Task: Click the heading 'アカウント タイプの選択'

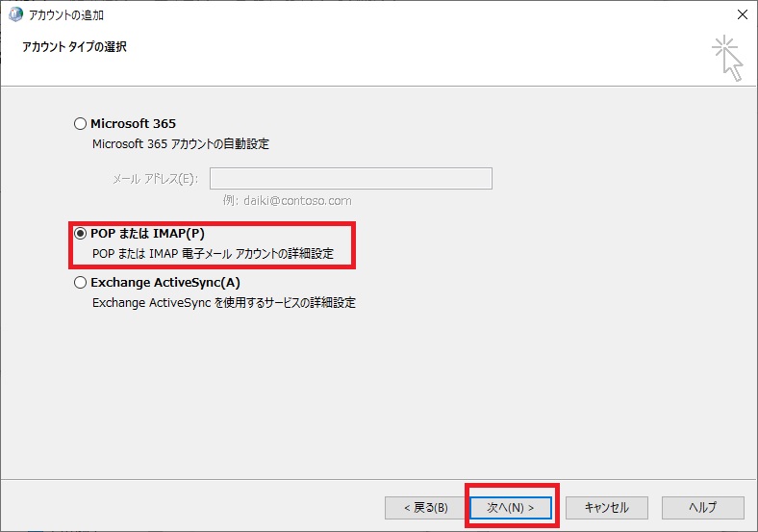Action: click(74, 47)
